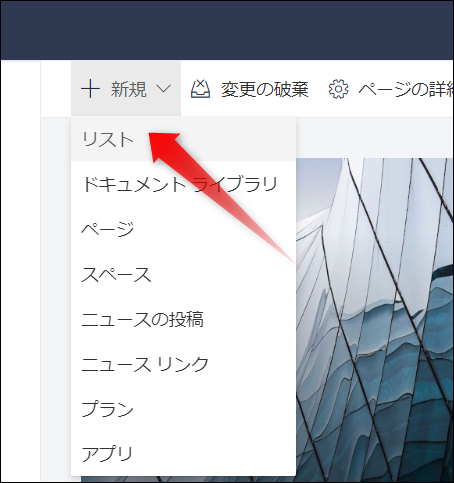Viewport: 454px width, 483px height.
Task: Click the gear icon for page details
Action: 338,89
